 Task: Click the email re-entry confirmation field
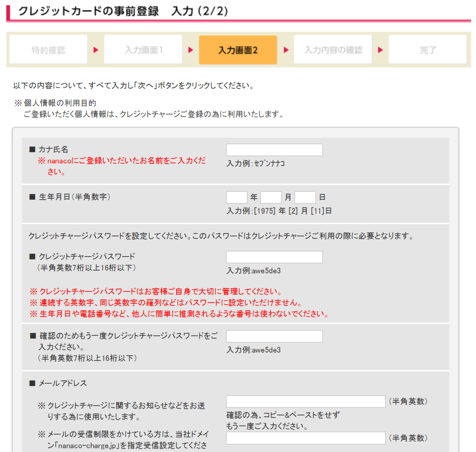(305, 438)
